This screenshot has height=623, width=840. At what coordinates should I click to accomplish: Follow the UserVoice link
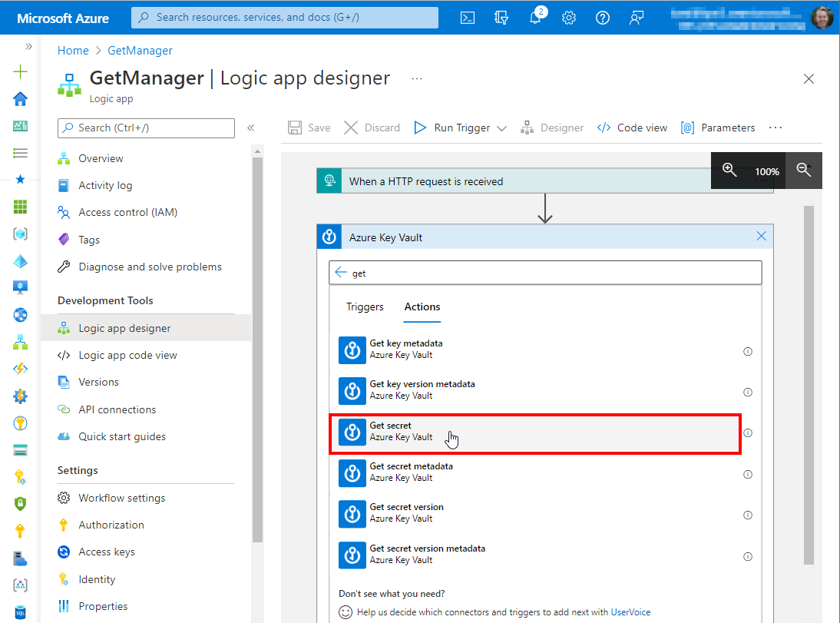coord(630,612)
